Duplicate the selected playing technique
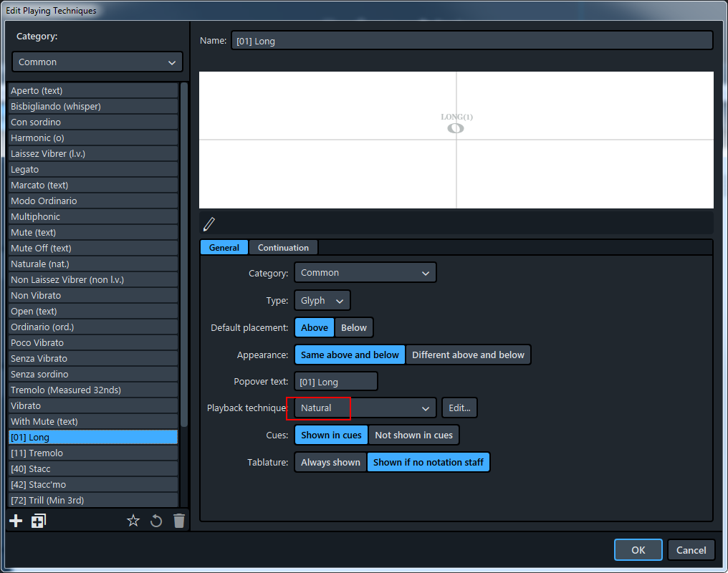 pyautogui.click(x=39, y=521)
